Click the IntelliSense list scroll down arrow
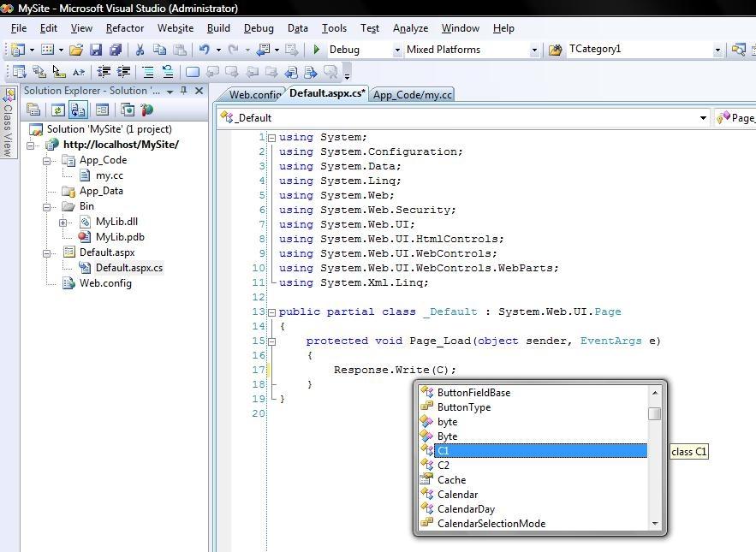 click(x=654, y=524)
